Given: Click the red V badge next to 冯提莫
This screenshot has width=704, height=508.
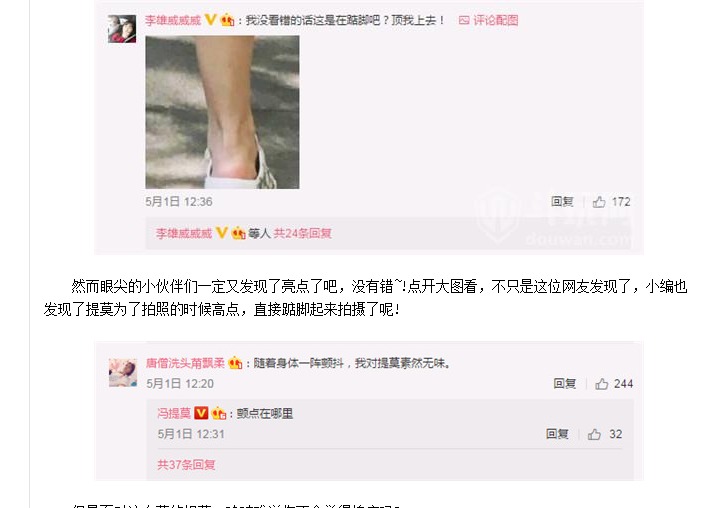Looking at the screenshot, I should pos(201,413).
